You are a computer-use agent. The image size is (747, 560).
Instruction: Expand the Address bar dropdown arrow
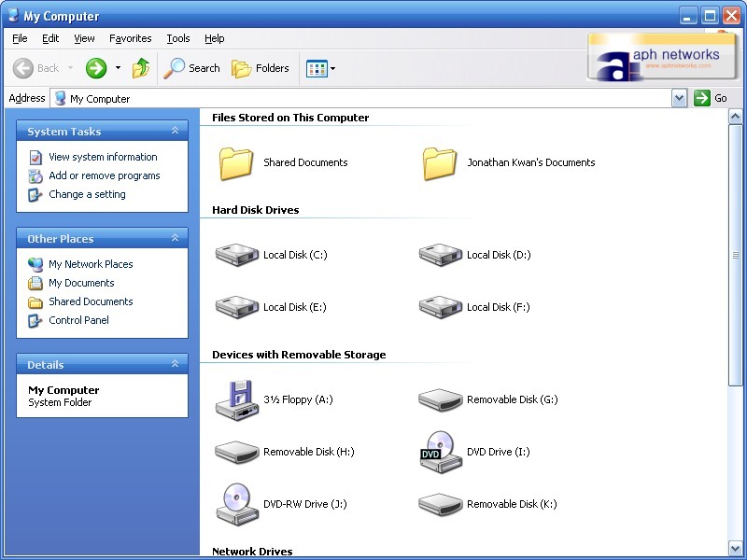pyautogui.click(x=679, y=98)
